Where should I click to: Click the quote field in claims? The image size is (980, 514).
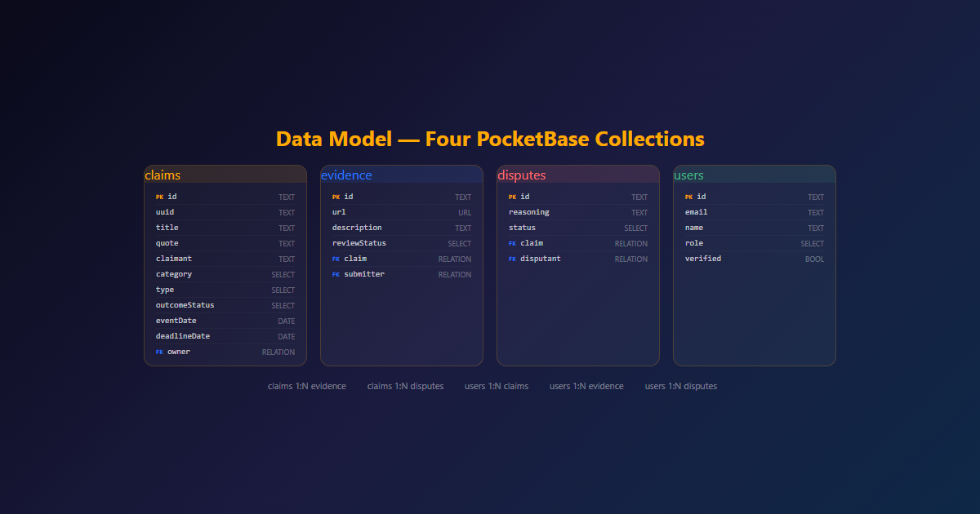(x=225, y=243)
